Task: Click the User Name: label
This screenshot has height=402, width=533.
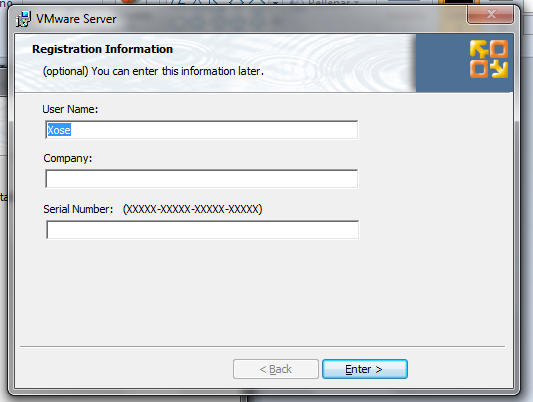Action: click(70, 109)
